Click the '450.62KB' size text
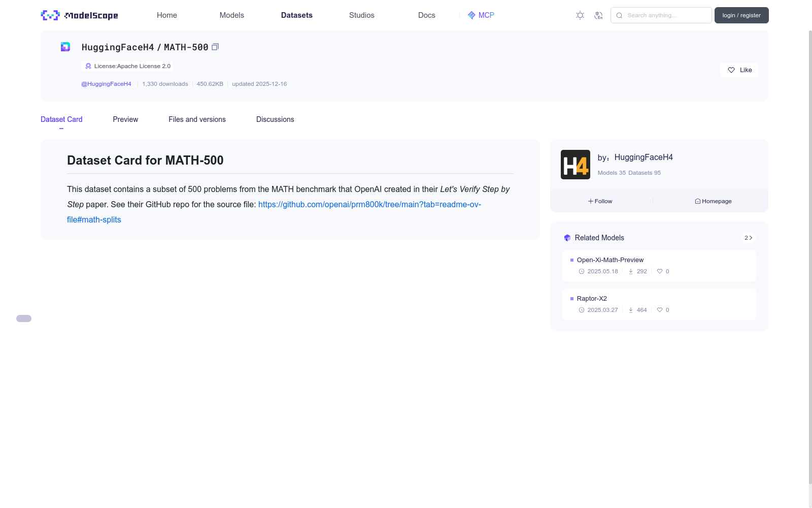Viewport: 812px width, 508px height. click(210, 84)
